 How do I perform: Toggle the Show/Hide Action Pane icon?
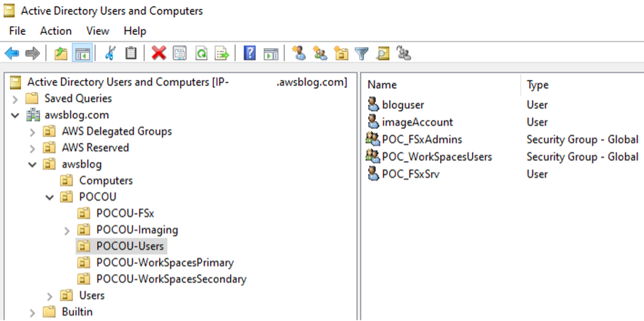pos(271,54)
